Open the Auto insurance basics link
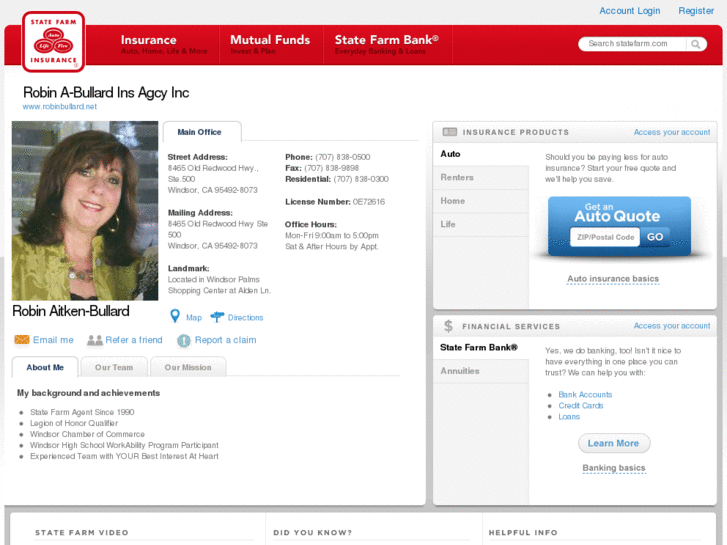727x545 pixels. pos(613,279)
